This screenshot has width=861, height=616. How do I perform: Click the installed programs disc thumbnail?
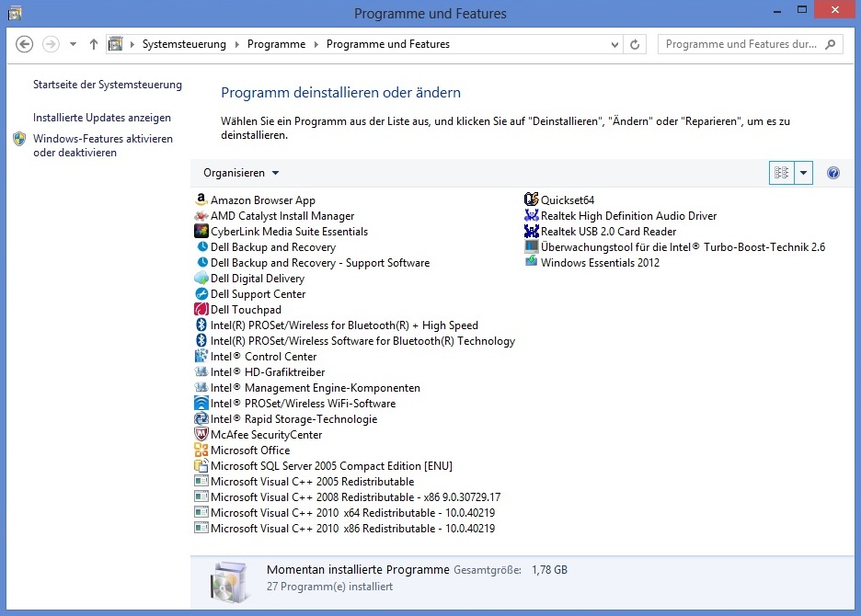228,582
